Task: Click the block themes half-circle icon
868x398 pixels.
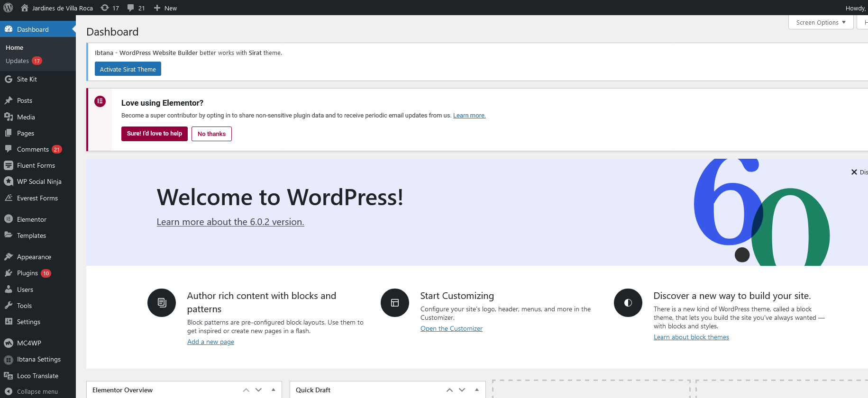Action: pos(628,303)
